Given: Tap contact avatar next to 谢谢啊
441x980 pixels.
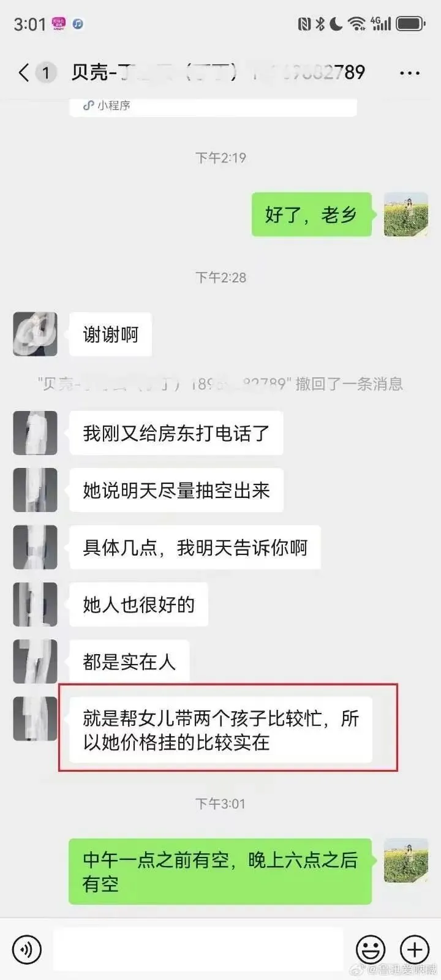Looking at the screenshot, I should click(35, 334).
